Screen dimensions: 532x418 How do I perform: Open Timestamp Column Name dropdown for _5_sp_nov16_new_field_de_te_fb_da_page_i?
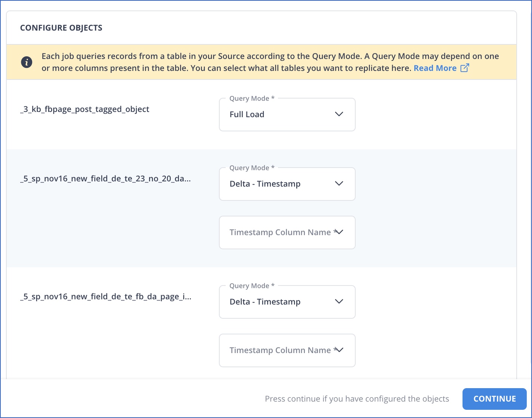point(287,350)
